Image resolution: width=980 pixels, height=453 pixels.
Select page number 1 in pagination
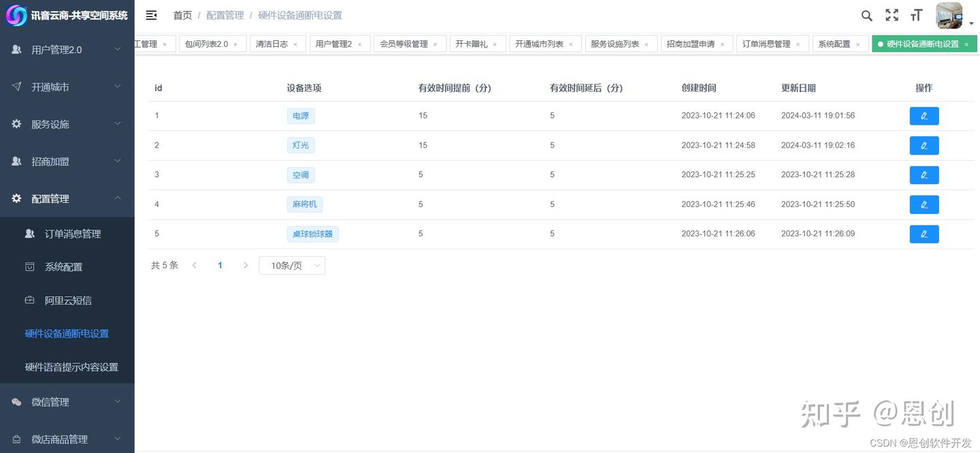click(x=220, y=266)
